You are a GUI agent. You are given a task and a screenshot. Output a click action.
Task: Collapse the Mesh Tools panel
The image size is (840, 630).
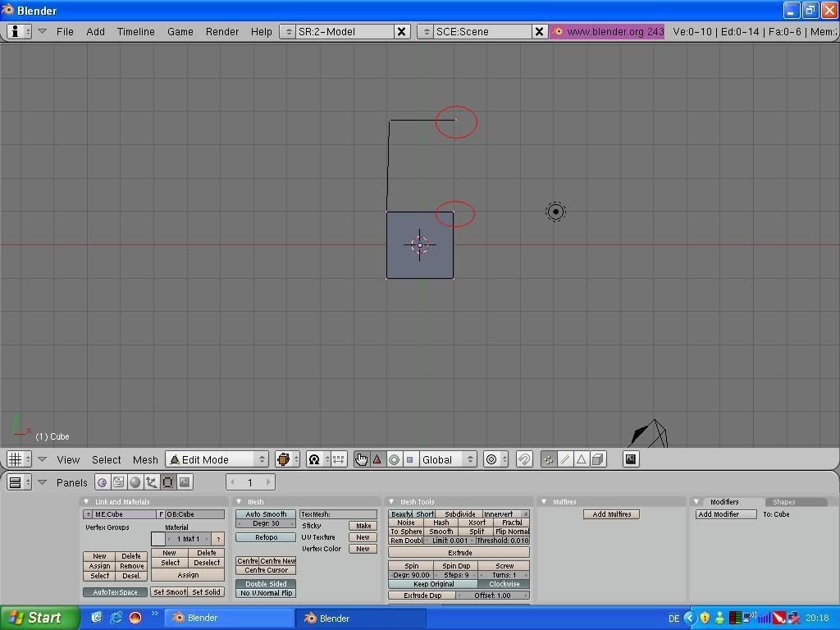coord(393,502)
